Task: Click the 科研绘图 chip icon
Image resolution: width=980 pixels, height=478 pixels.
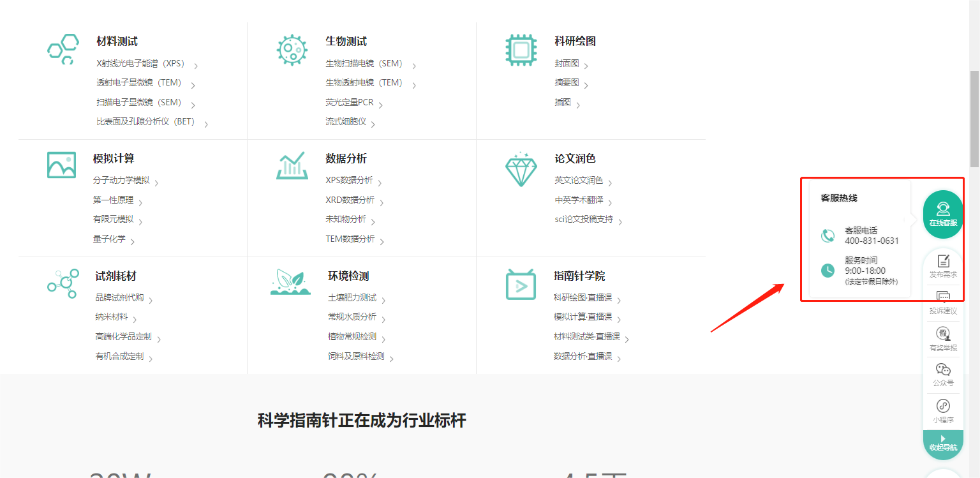Action: (x=521, y=49)
